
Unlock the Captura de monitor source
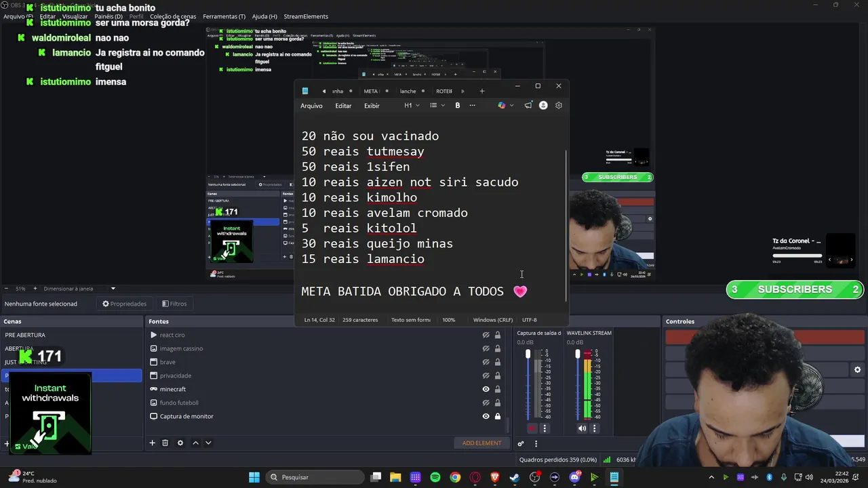pos(498,416)
